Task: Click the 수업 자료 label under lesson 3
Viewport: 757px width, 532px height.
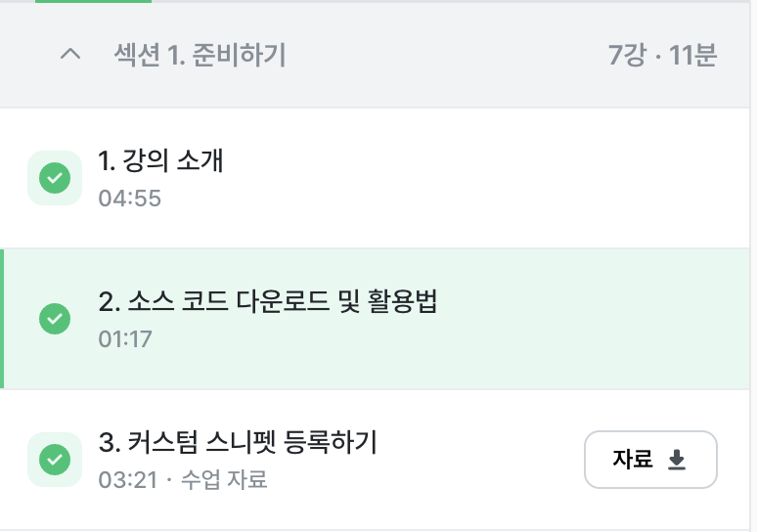Action: [224, 479]
